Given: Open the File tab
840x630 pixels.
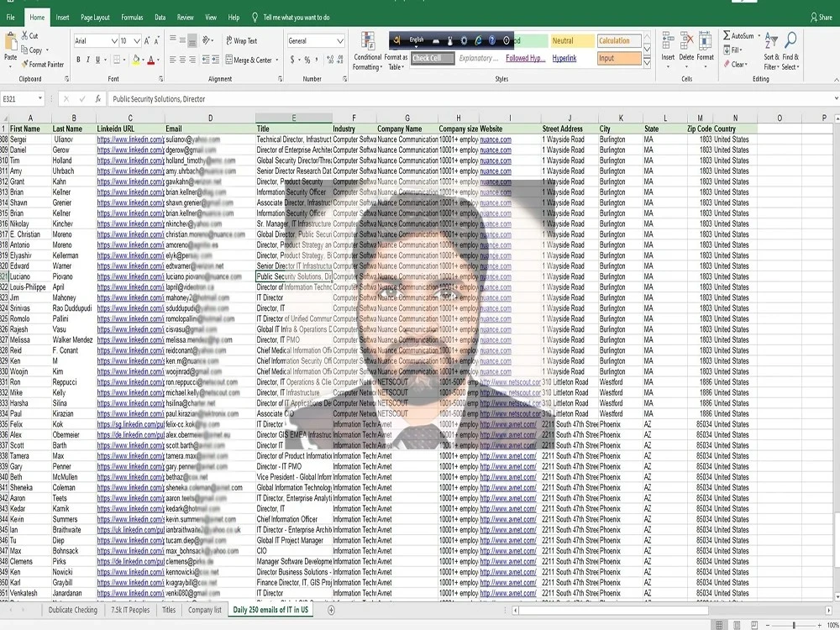Looking at the screenshot, I should pos(11,17).
